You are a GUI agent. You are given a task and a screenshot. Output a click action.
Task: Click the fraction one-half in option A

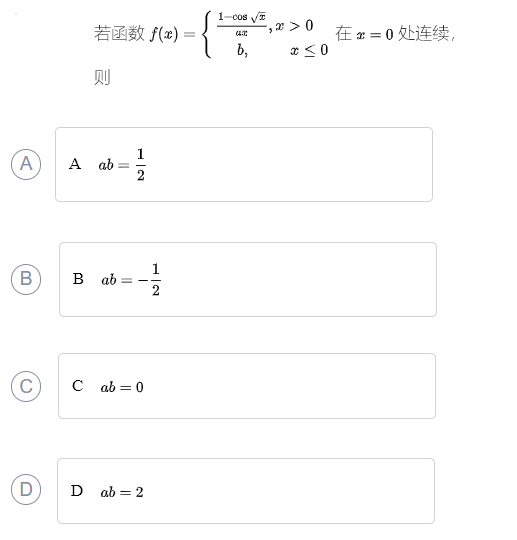(141, 165)
